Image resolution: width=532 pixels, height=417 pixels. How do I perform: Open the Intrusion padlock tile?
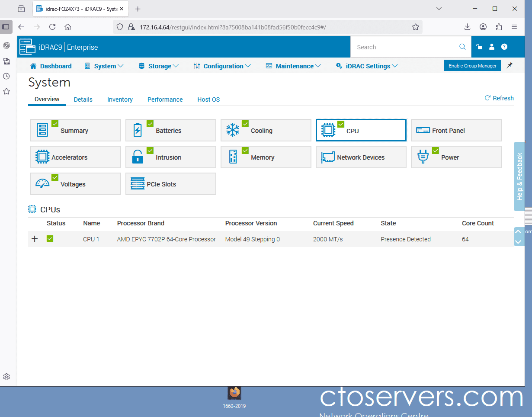click(170, 157)
